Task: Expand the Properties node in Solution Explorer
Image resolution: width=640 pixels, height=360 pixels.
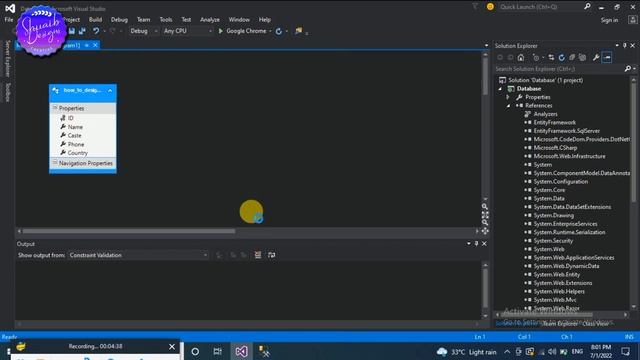Action: [x=508, y=97]
